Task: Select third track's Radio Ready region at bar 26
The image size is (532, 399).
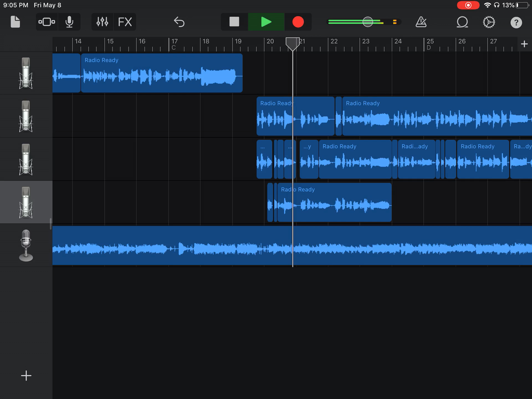Action: coord(483,159)
